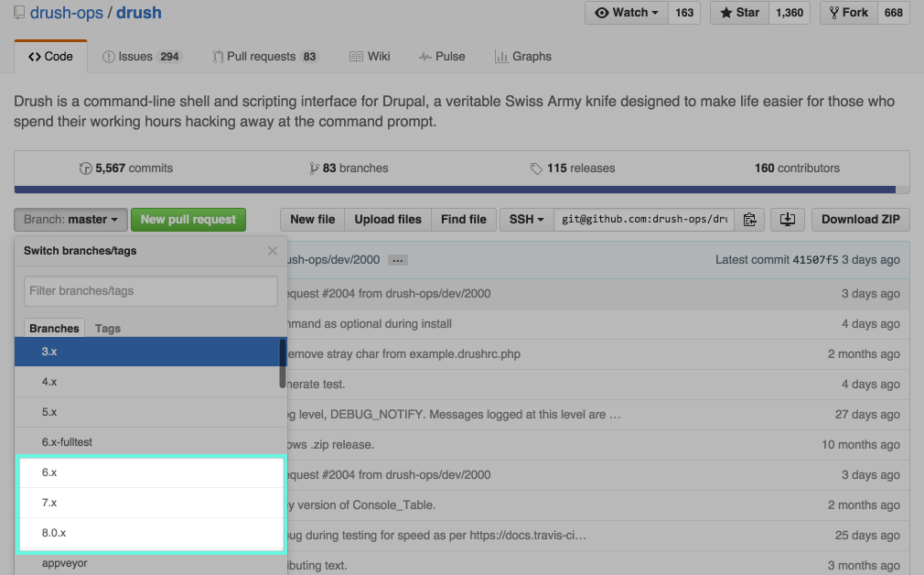The height and width of the screenshot is (575, 924).
Task: Click the repository book icon
Action: click(x=19, y=13)
